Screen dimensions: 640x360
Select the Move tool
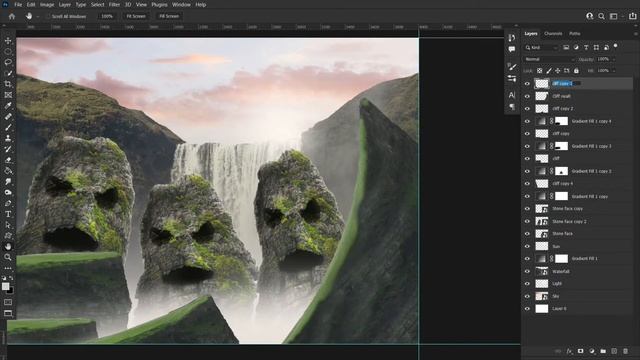click(x=8, y=41)
